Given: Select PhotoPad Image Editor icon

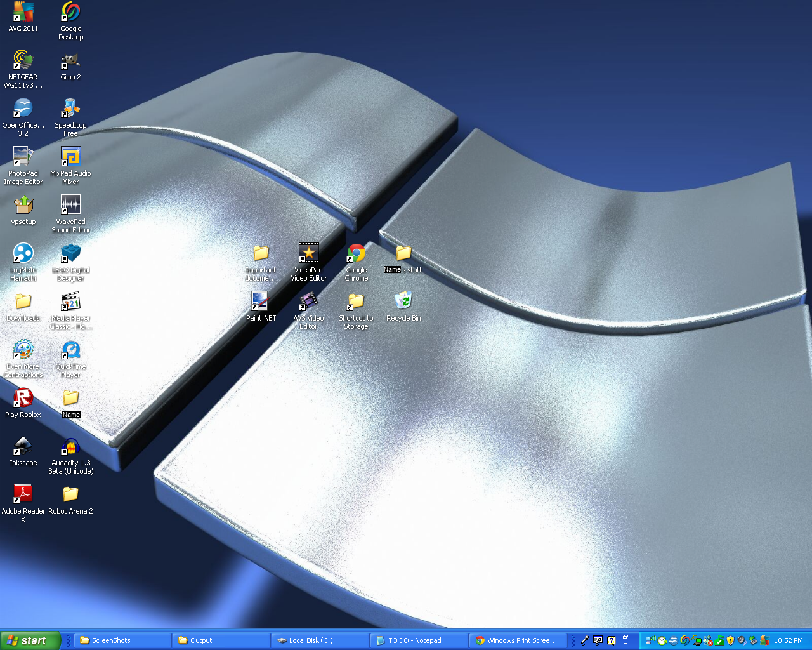Looking at the screenshot, I should (23, 166).
